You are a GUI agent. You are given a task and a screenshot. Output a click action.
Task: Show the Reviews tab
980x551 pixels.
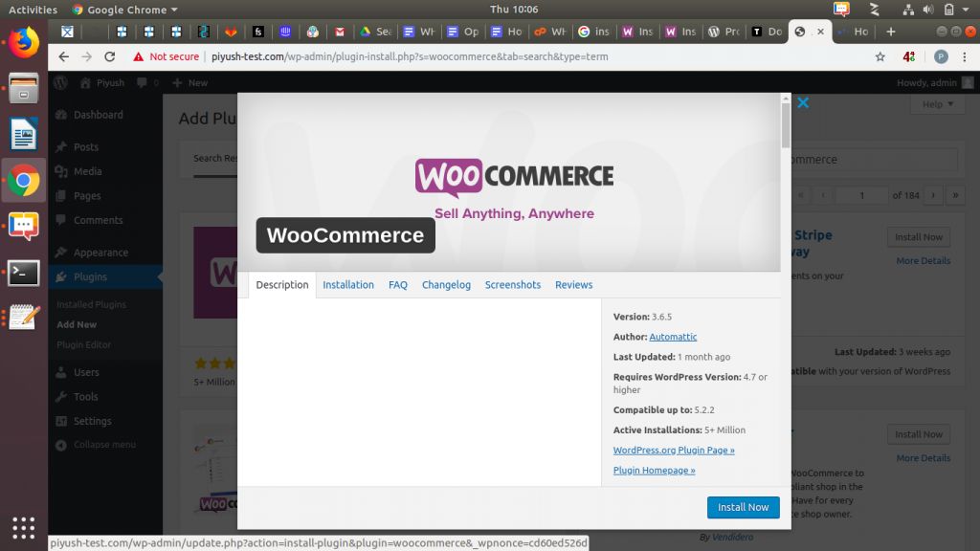click(x=574, y=285)
